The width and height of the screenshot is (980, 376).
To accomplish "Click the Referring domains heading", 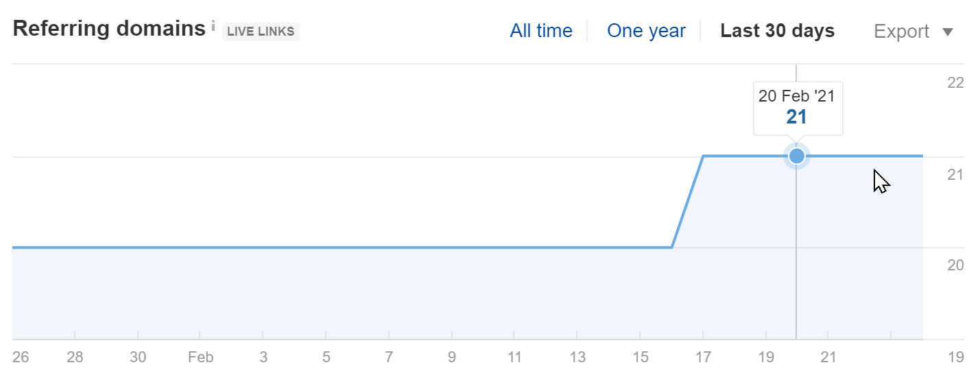I will point(109,29).
